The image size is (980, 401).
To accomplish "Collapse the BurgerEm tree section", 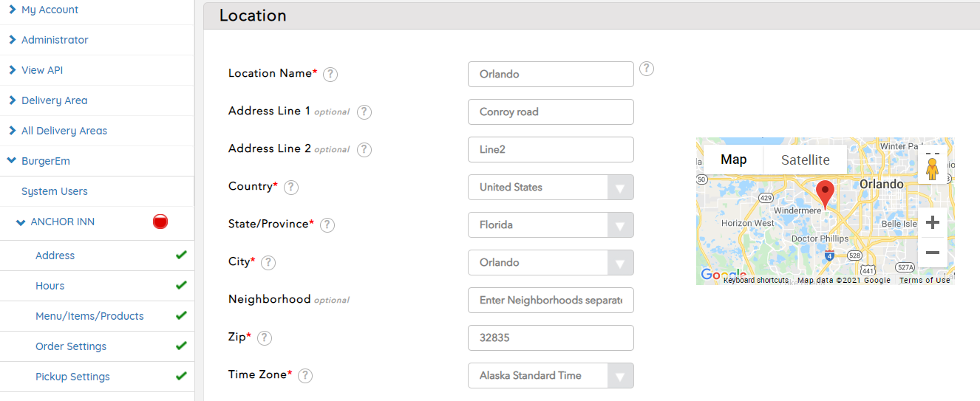I will pyautogui.click(x=12, y=161).
